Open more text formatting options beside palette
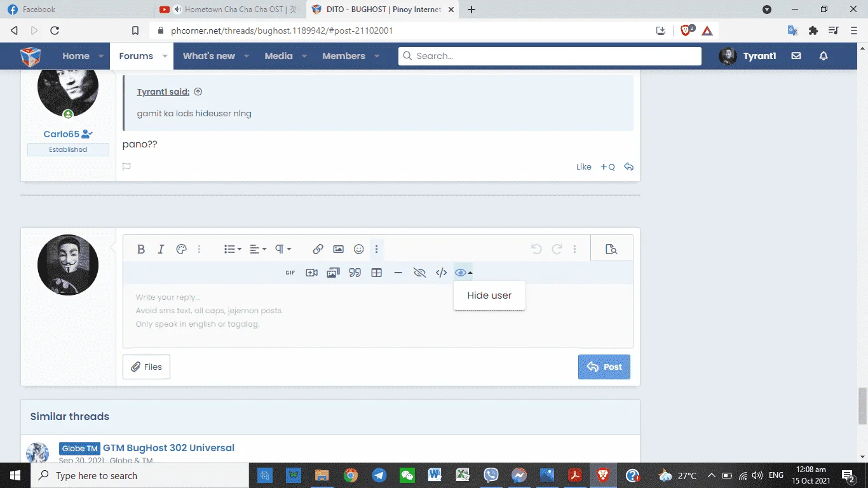Screen dimensions: 868x488 (x=200, y=249)
